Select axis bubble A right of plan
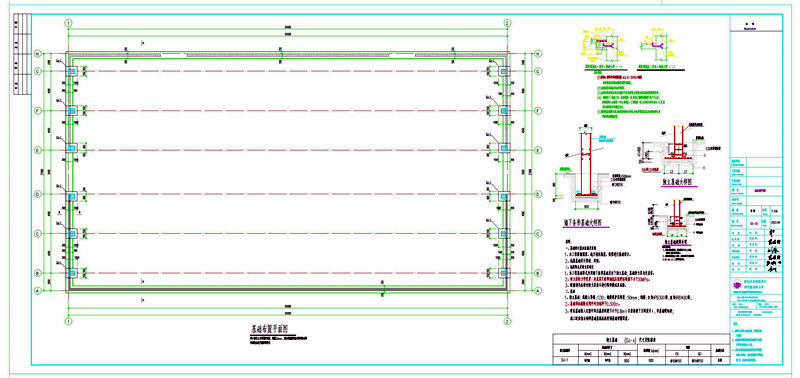Screen dimensions: 800x378 537,290
